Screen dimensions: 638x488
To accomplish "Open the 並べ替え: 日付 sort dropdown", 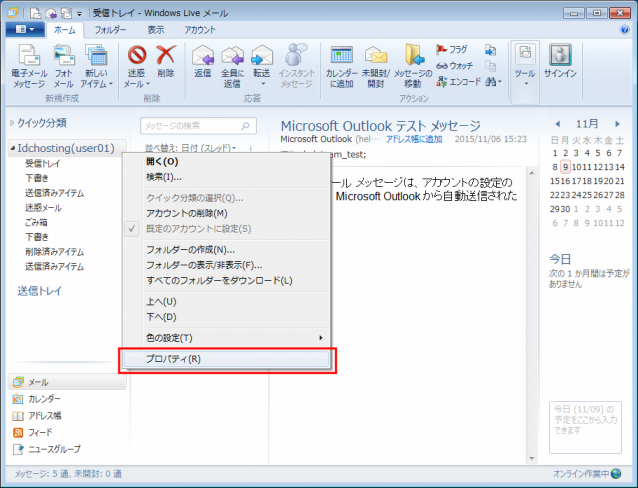I will pos(190,148).
